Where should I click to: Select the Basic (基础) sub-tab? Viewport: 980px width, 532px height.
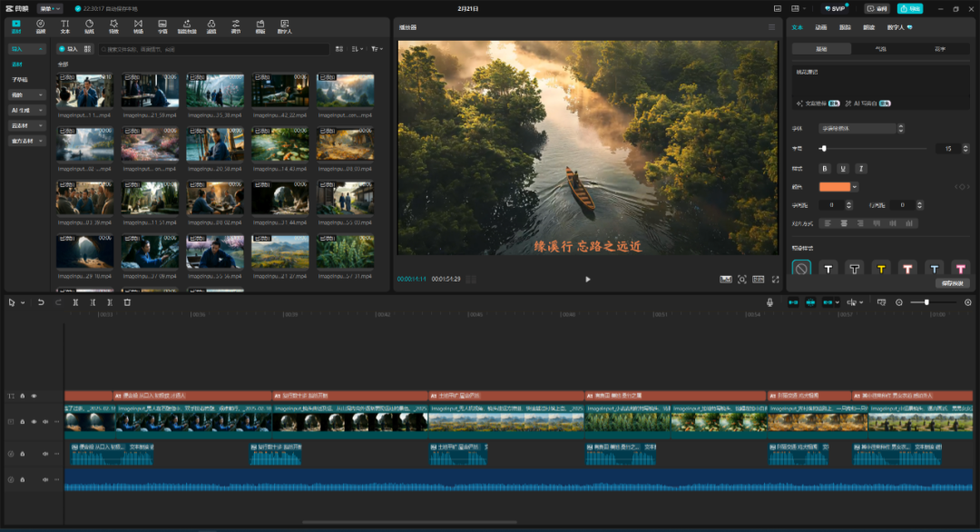pos(821,49)
